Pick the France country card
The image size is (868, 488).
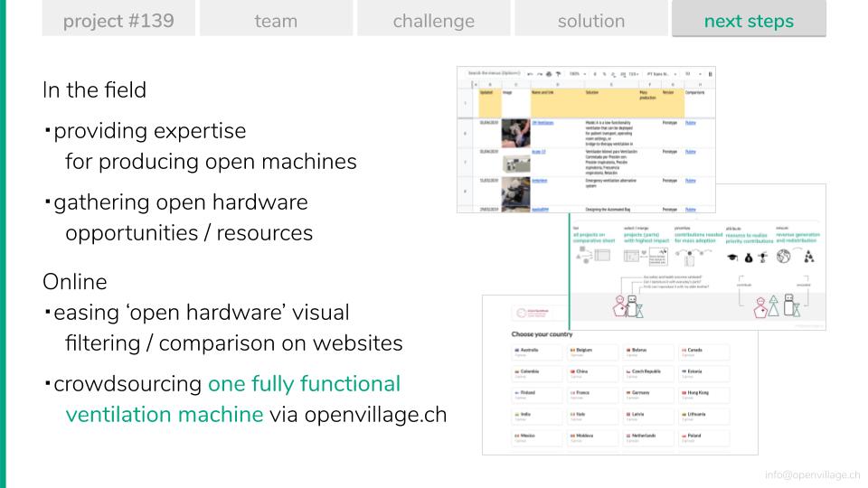click(x=592, y=395)
